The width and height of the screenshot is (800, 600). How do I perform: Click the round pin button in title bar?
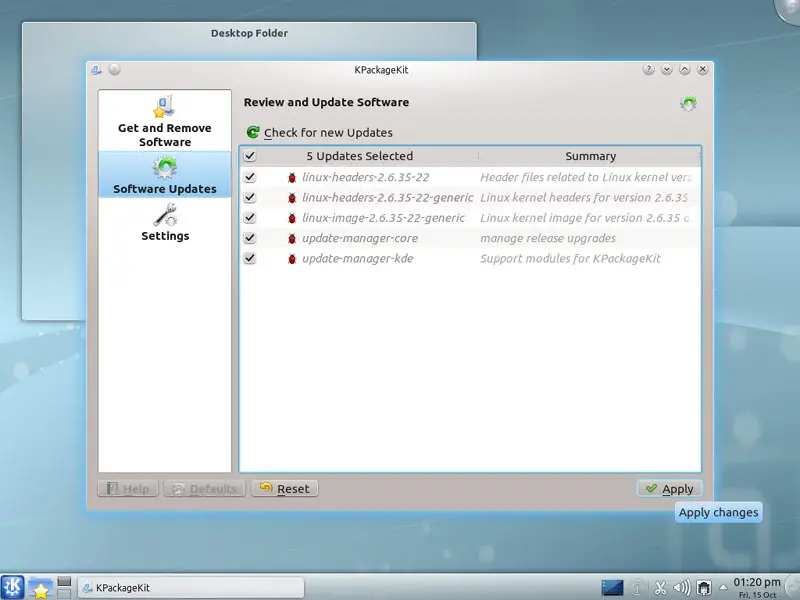[x=114, y=69]
